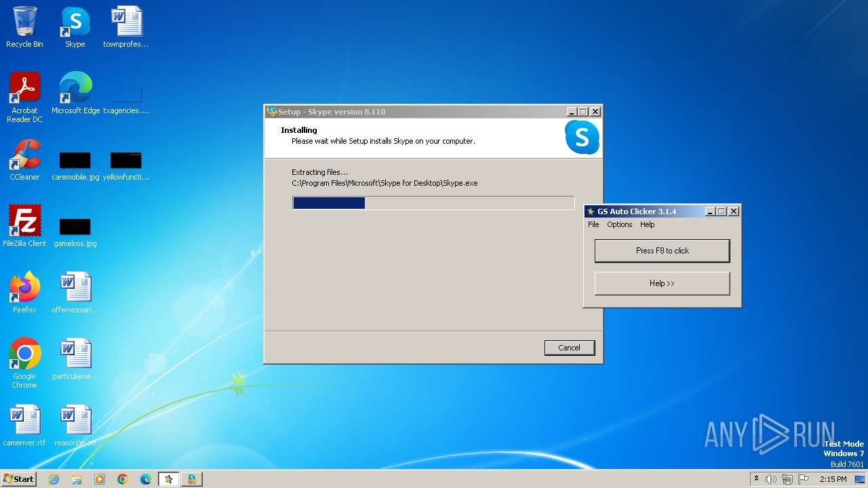Click the Skype.exe extraction path text

(384, 183)
